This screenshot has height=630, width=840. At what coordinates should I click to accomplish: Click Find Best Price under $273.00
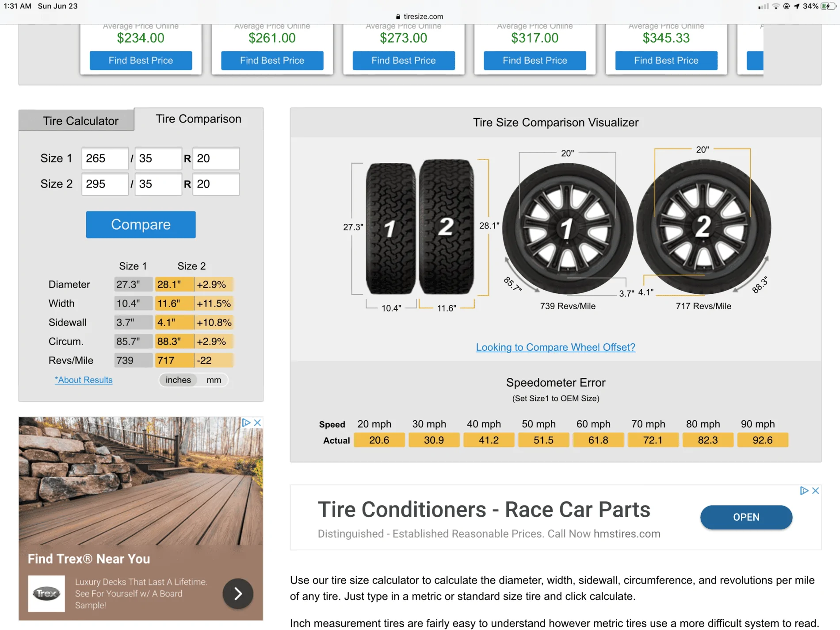[x=404, y=60]
